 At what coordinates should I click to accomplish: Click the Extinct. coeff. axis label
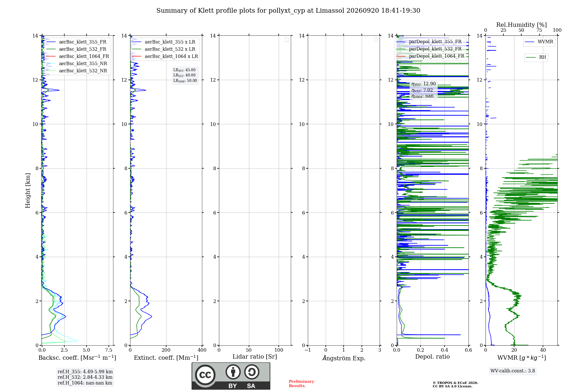tap(166, 358)
